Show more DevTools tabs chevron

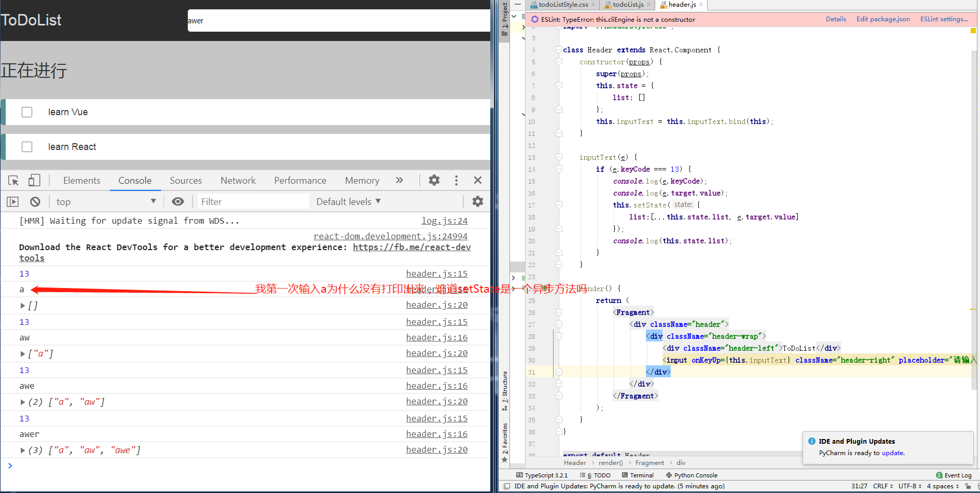click(399, 181)
